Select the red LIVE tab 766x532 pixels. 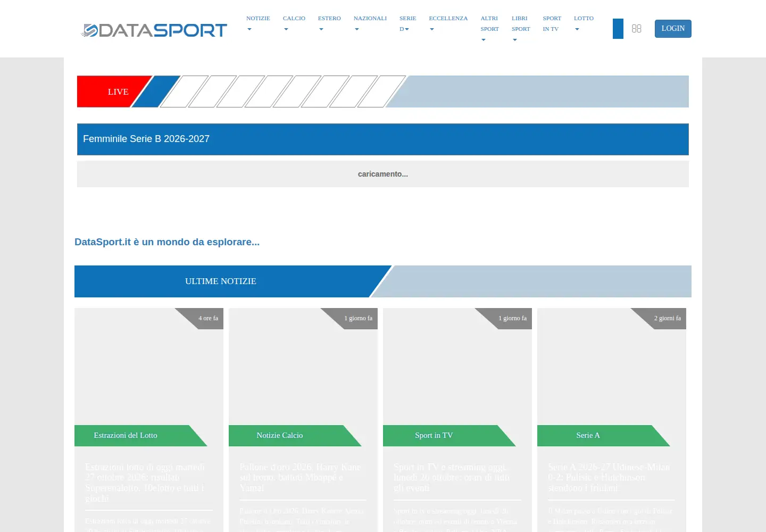(x=113, y=92)
